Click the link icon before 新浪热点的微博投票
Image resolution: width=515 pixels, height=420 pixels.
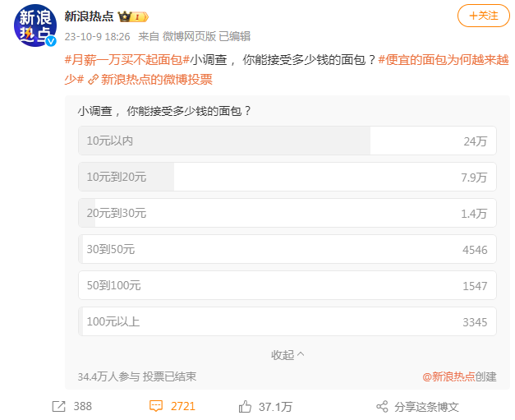point(93,80)
